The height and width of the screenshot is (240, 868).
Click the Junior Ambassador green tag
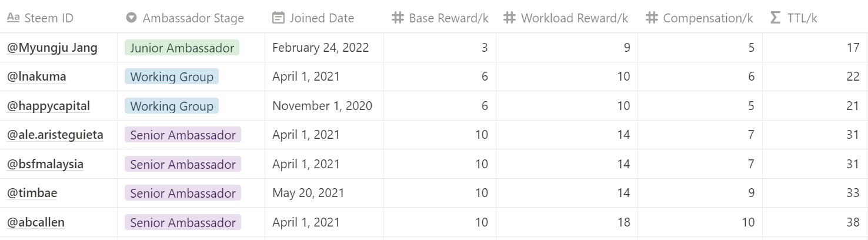182,48
